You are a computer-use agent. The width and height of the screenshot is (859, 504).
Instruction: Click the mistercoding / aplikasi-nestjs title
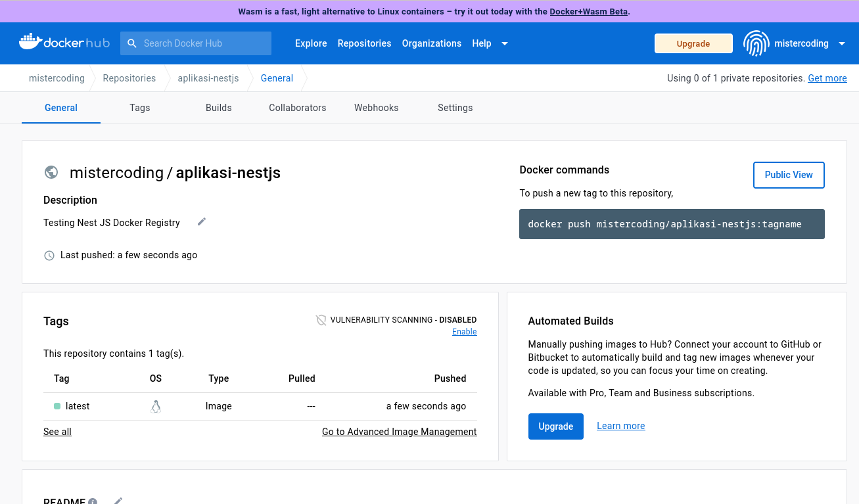click(x=175, y=173)
